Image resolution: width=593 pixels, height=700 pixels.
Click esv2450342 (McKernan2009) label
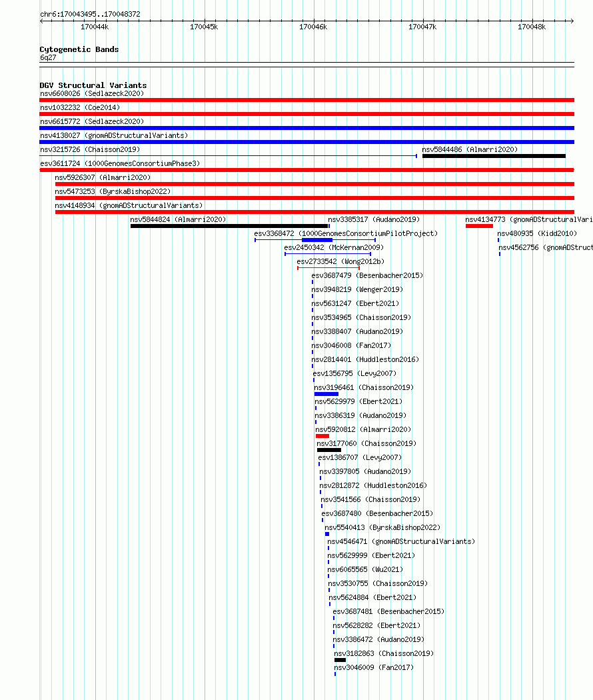click(334, 247)
